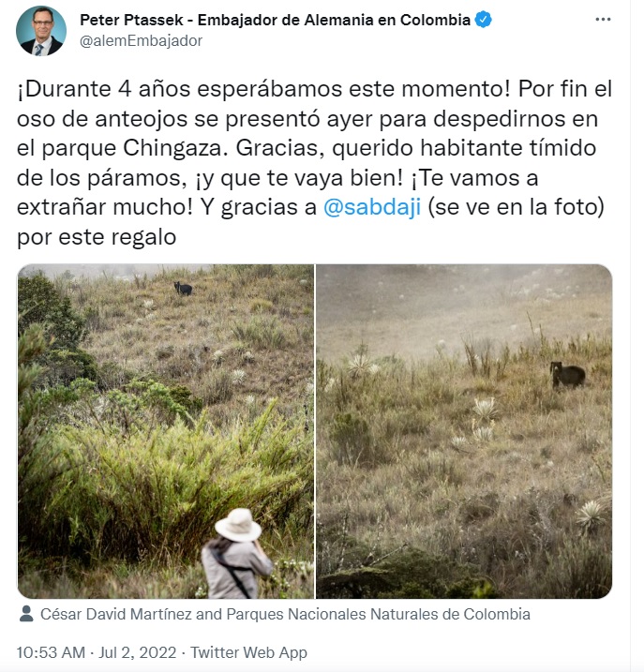Click the dark bear in the right photo
Image resolution: width=644 pixels, height=672 pixels.
click(568, 375)
